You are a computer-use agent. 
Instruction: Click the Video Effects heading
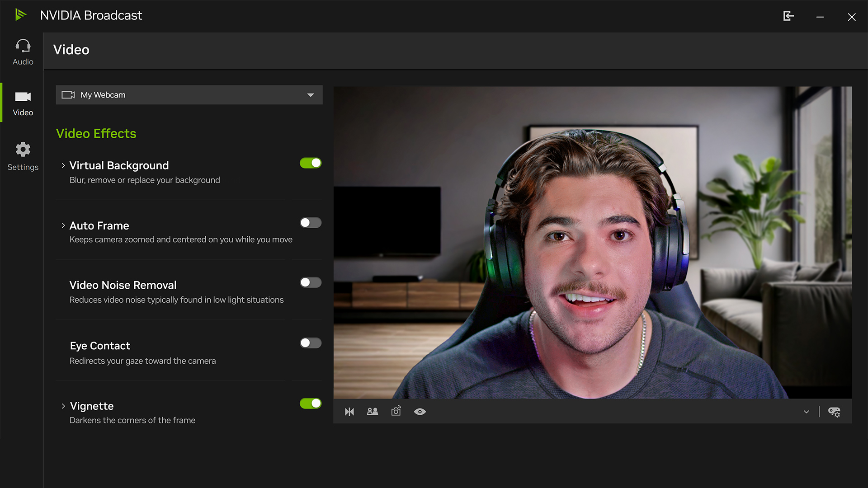pos(96,133)
